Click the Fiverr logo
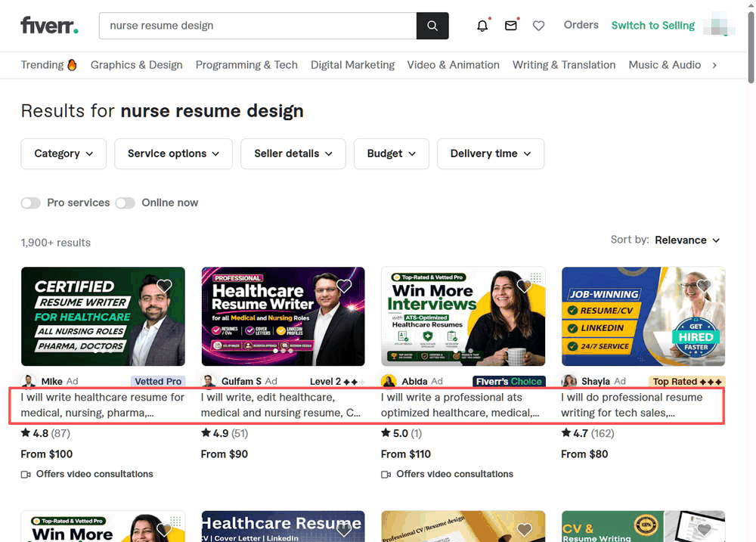This screenshot has width=756, height=542. click(x=49, y=25)
